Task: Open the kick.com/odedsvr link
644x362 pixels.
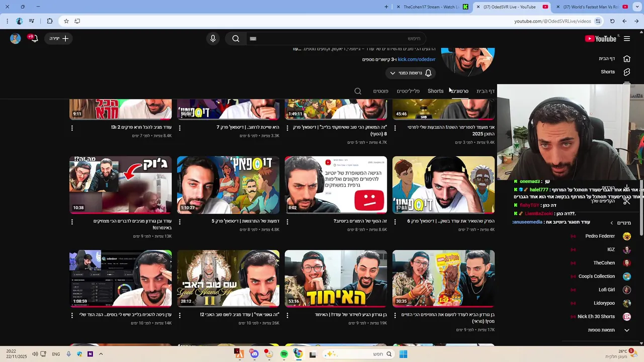Action: click(x=417, y=59)
